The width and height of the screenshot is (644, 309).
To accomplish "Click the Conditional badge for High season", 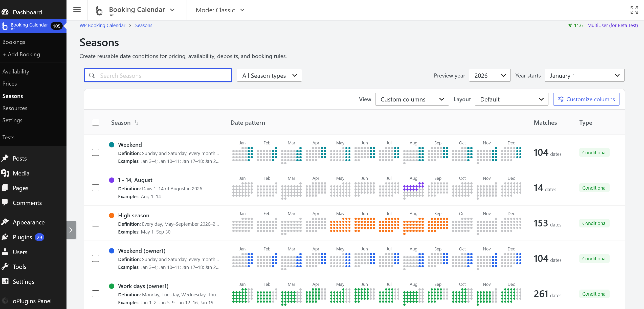I will click(594, 223).
